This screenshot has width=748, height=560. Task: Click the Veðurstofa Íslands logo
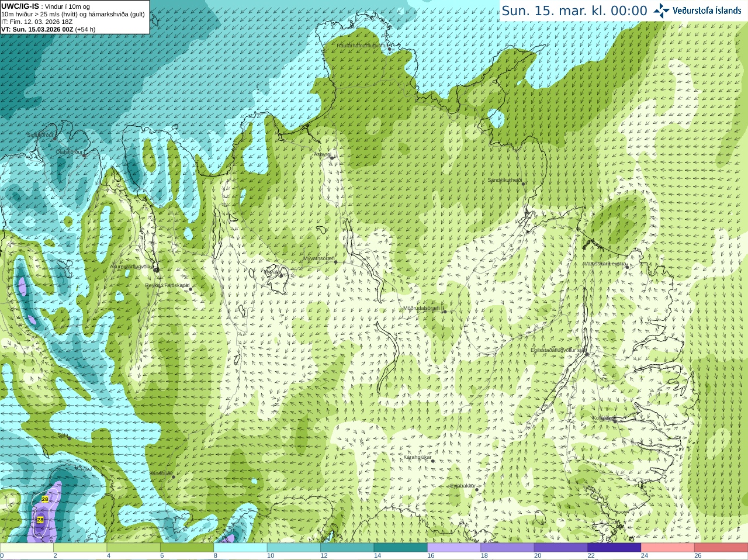697,11
